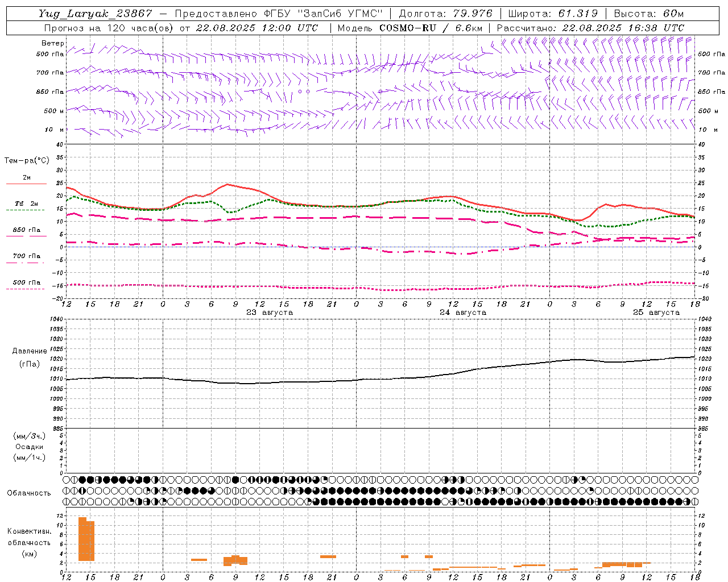Click the 23 августа date label
This screenshot has width=728, height=582.
point(270,313)
